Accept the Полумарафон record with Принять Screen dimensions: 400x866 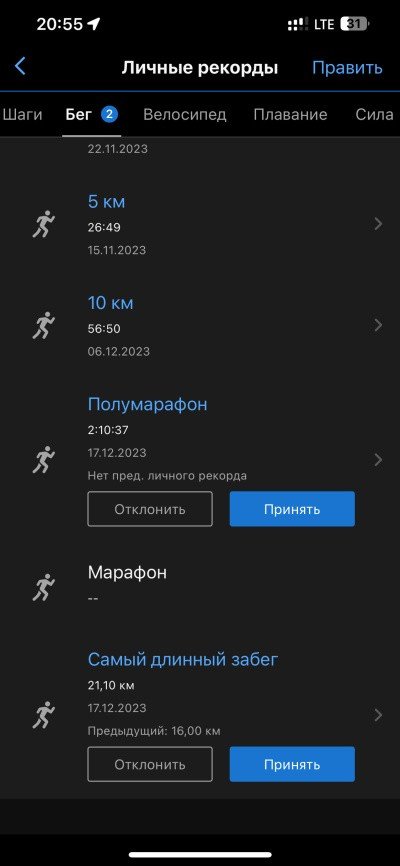pyautogui.click(x=292, y=509)
